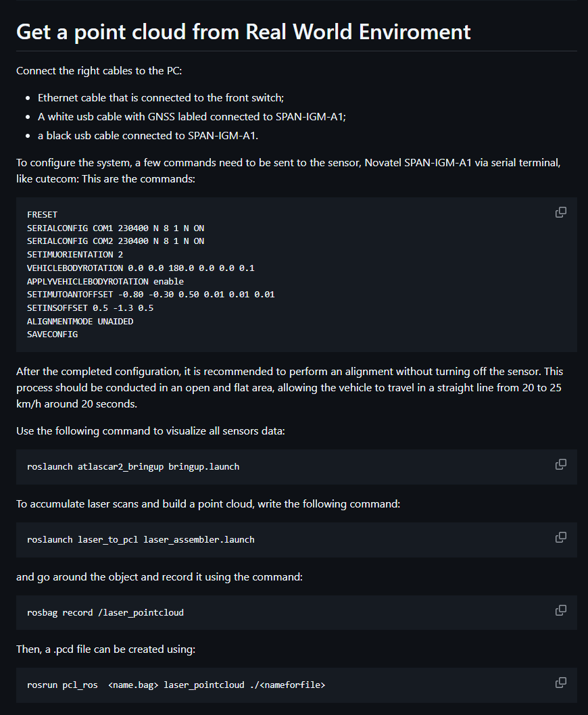Click the "Get a point cloud" heading
Image resolution: width=588 pixels, height=715 pixels.
click(x=243, y=31)
